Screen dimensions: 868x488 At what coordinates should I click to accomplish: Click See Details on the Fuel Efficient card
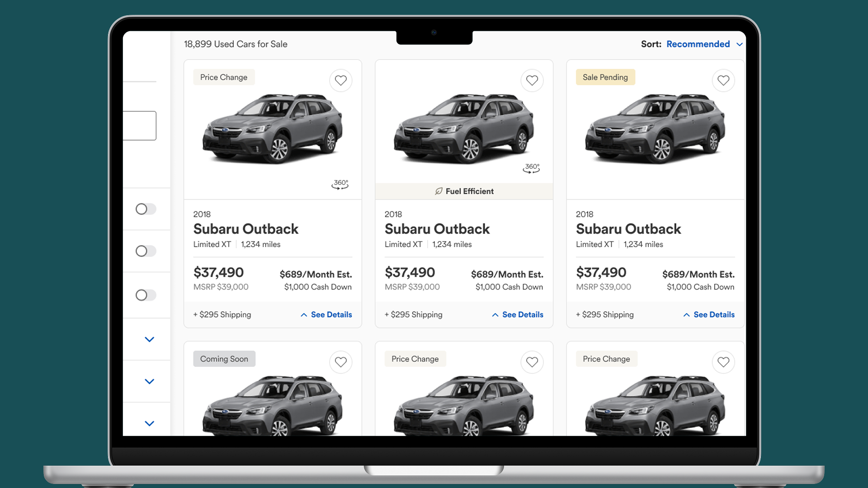tap(517, 314)
